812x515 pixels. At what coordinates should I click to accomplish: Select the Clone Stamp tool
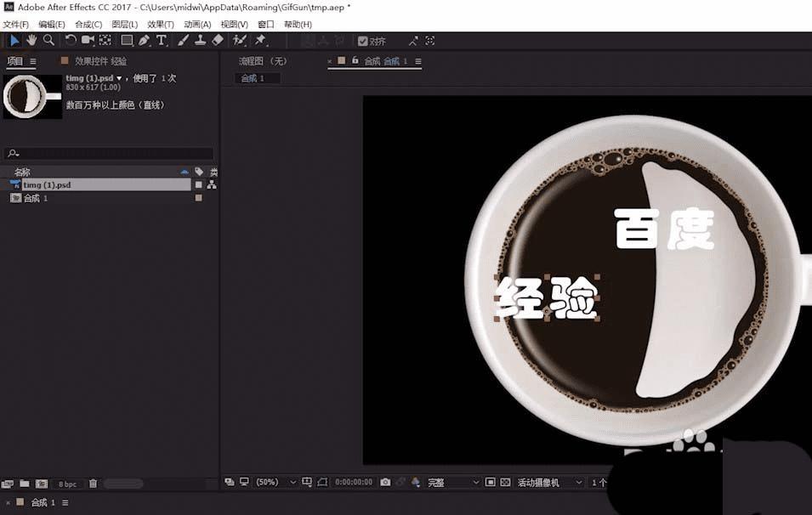pos(200,41)
